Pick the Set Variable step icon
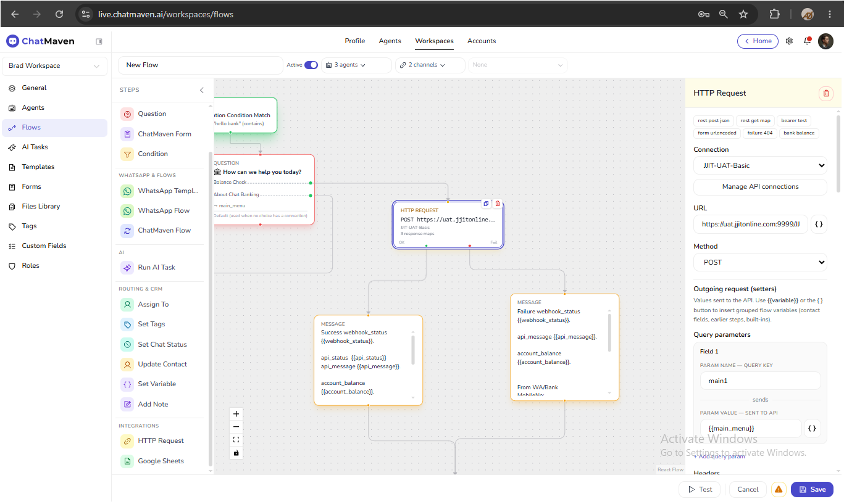The image size is (844, 504). coord(127,384)
